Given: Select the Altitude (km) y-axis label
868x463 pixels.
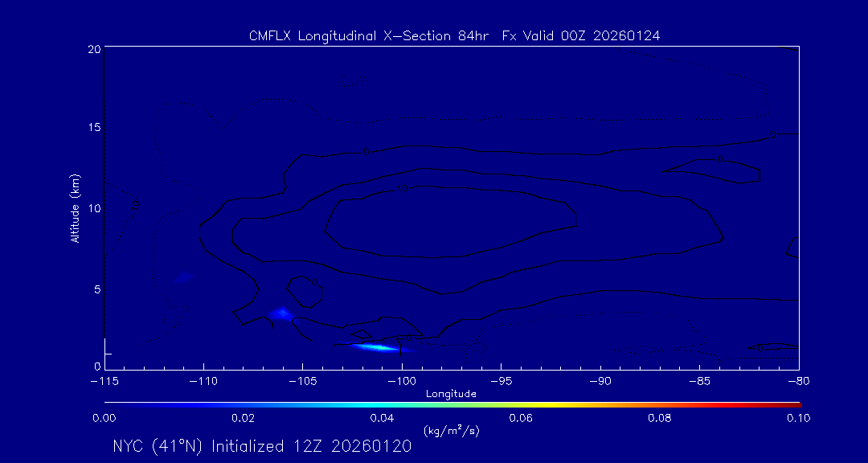Looking at the screenshot, I should coord(75,208).
